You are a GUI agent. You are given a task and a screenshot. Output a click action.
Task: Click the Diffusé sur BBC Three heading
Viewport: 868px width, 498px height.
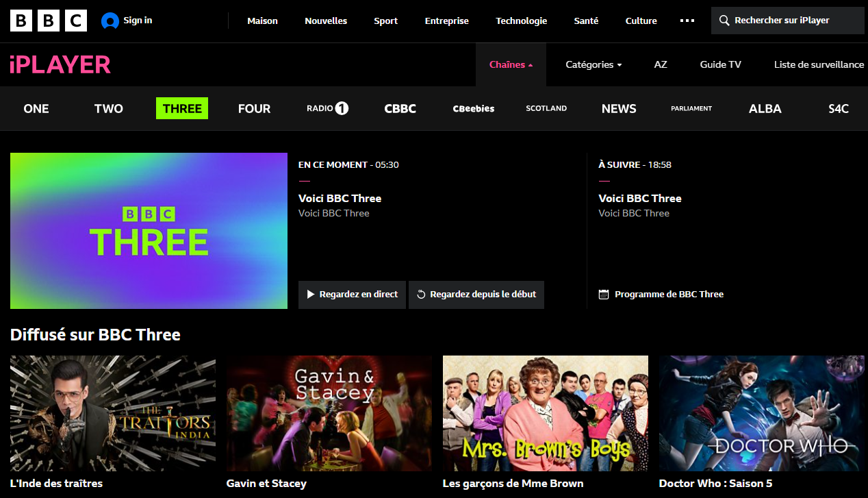pyautogui.click(x=95, y=335)
